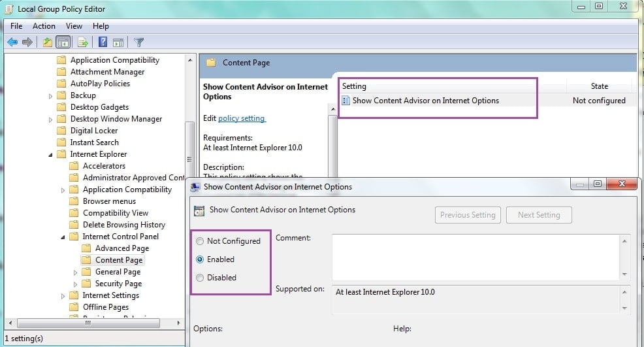Click the tree horizontal scroll right arrow
The height and width of the screenshot is (347, 644).
pos(178,323)
